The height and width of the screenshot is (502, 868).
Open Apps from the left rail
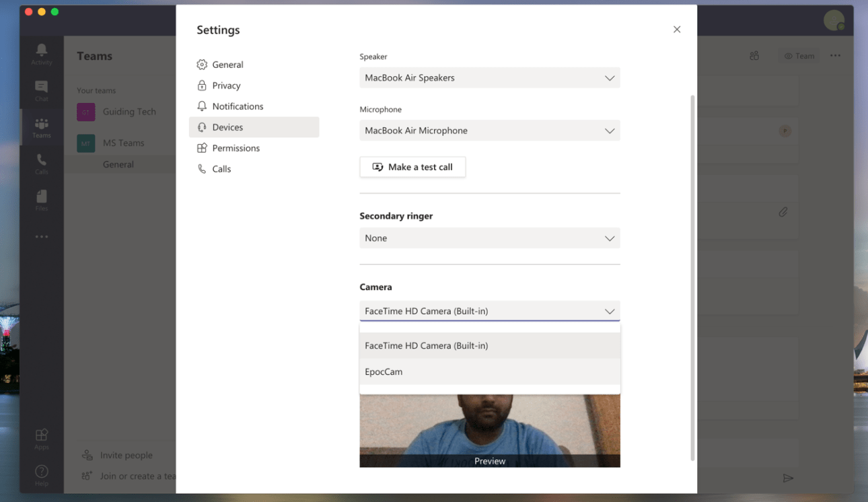tap(41, 439)
